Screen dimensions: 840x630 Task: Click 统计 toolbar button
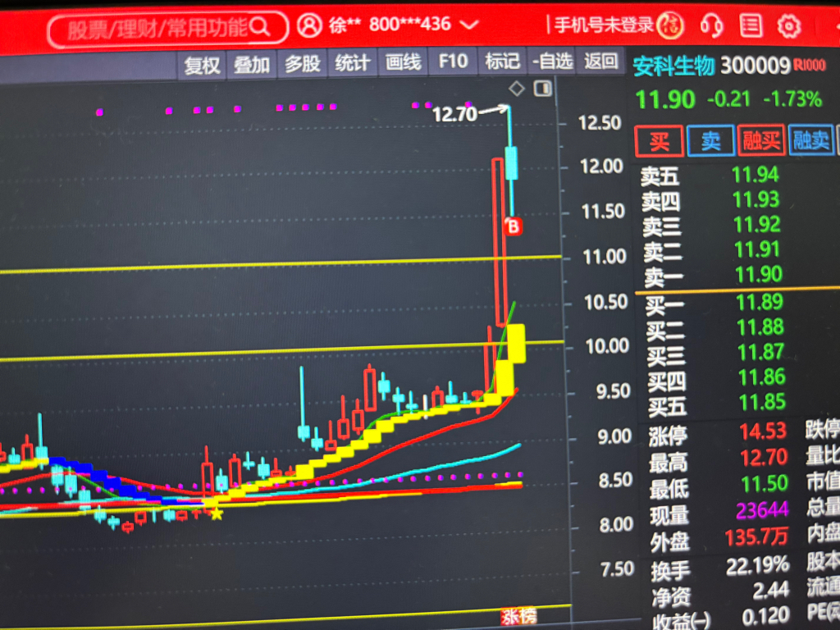coord(353,62)
